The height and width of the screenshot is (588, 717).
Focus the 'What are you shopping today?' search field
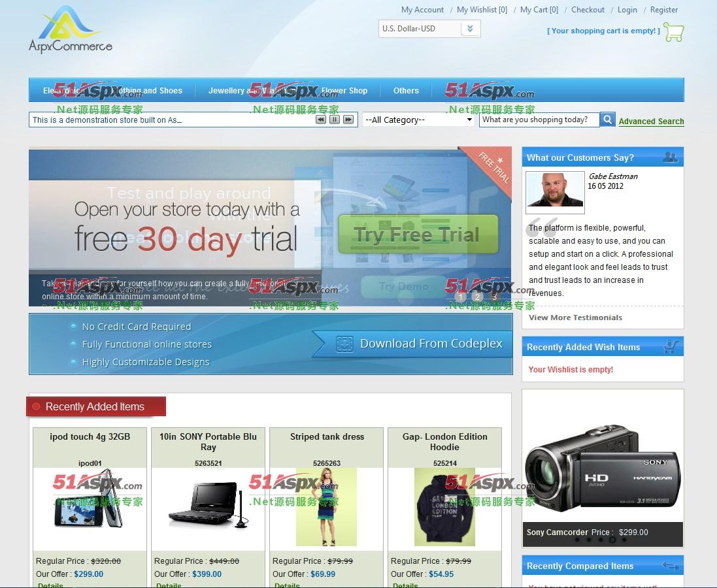(x=540, y=120)
